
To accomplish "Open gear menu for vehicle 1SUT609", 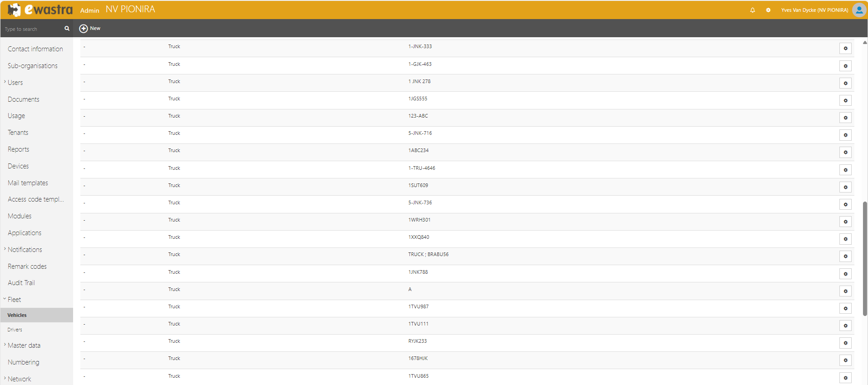I will pos(845,187).
